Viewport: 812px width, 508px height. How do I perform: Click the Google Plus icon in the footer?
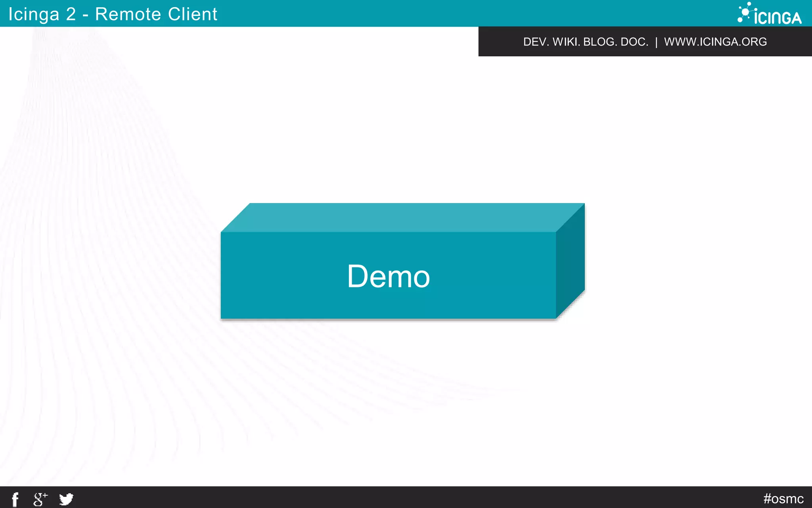[40, 499]
